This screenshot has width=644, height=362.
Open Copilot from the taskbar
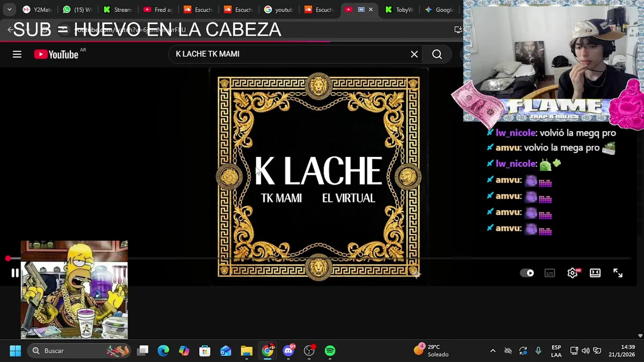coord(184,350)
